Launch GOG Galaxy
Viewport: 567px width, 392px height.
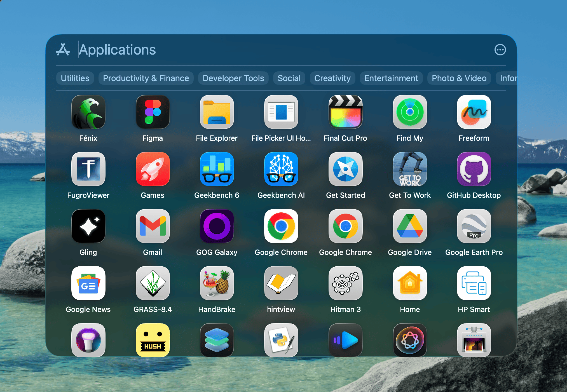pyautogui.click(x=217, y=226)
